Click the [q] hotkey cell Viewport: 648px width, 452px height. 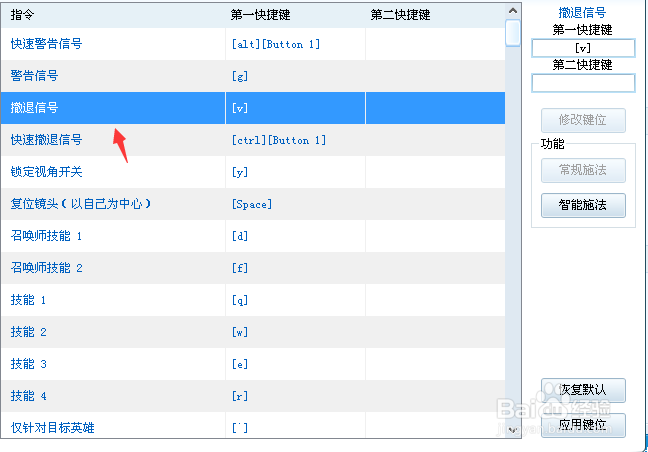click(x=295, y=300)
